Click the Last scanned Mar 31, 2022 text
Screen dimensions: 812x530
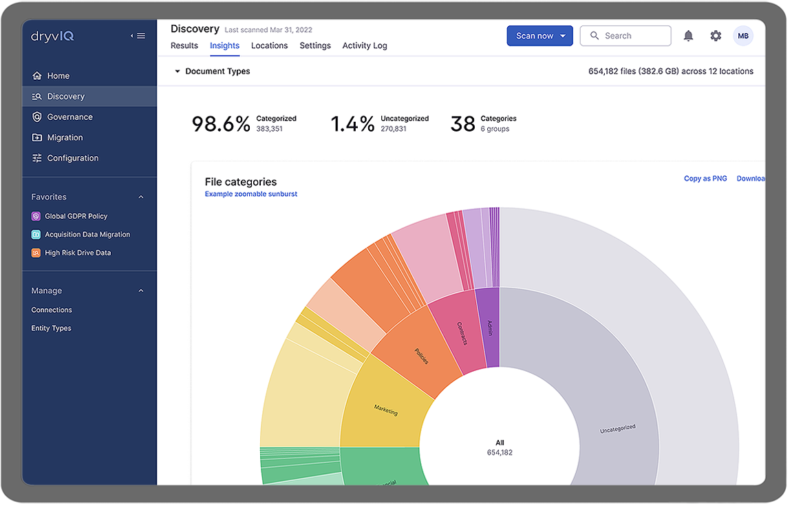click(268, 30)
